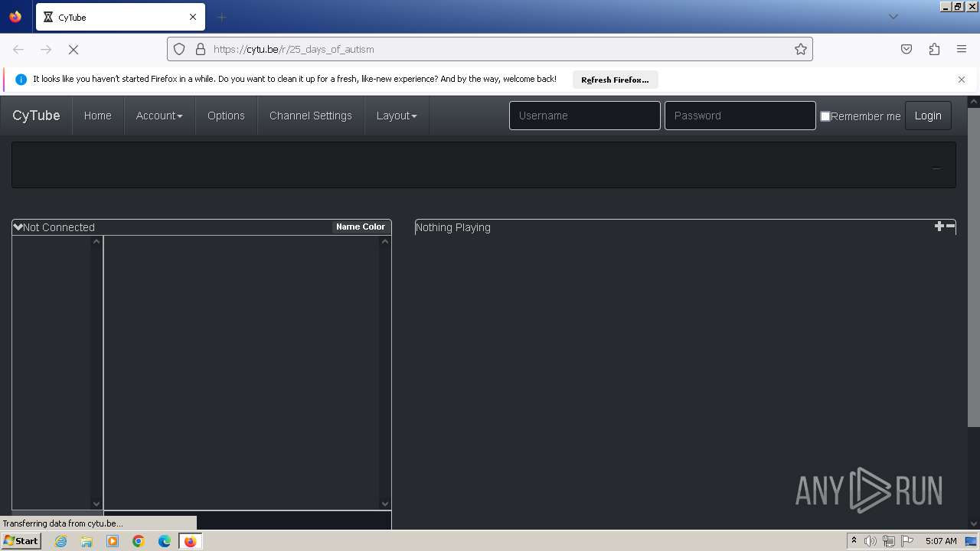
Task: Open the Action Center flag icon
Action: [x=907, y=541]
